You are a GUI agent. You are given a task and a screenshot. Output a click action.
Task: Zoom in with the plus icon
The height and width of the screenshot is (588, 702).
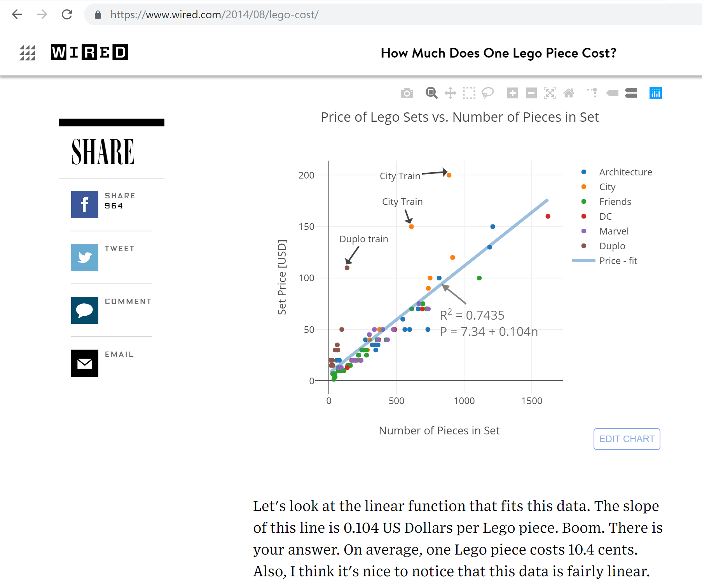point(512,93)
